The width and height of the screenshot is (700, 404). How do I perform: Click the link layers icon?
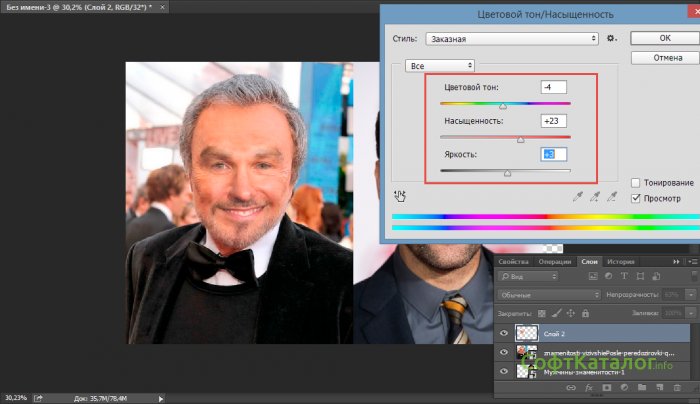[572, 386]
